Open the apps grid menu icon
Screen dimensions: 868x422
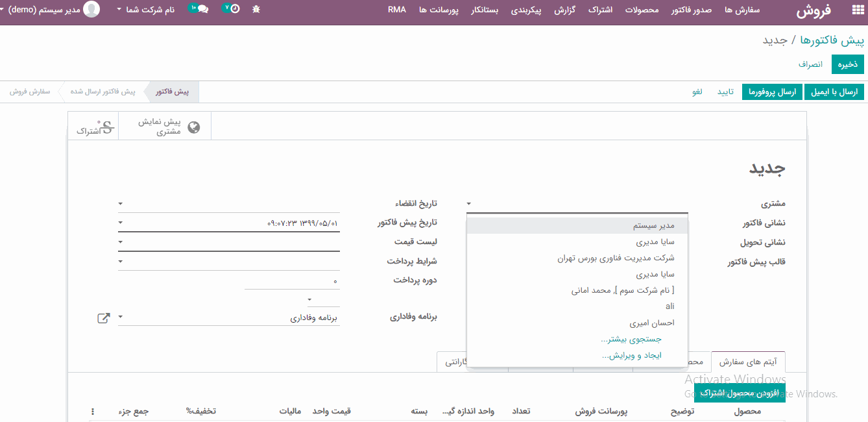pyautogui.click(x=852, y=10)
